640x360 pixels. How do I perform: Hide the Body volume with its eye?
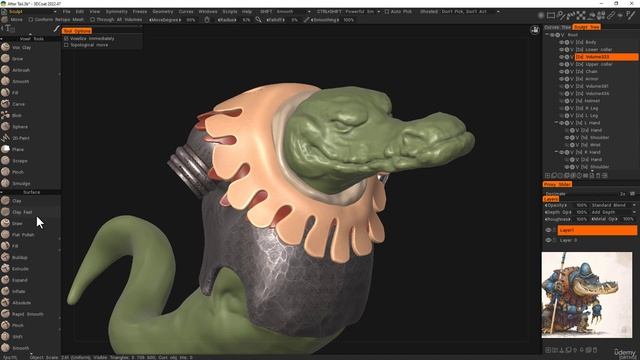tap(561, 42)
